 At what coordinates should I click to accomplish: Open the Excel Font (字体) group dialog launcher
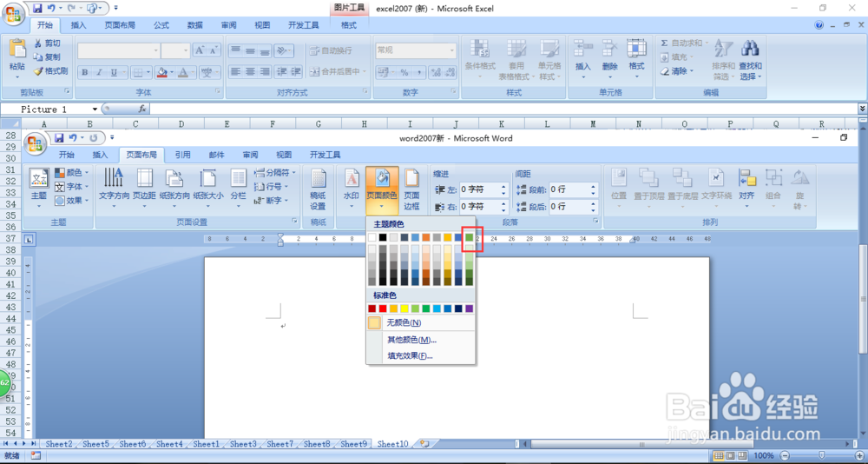[220, 91]
